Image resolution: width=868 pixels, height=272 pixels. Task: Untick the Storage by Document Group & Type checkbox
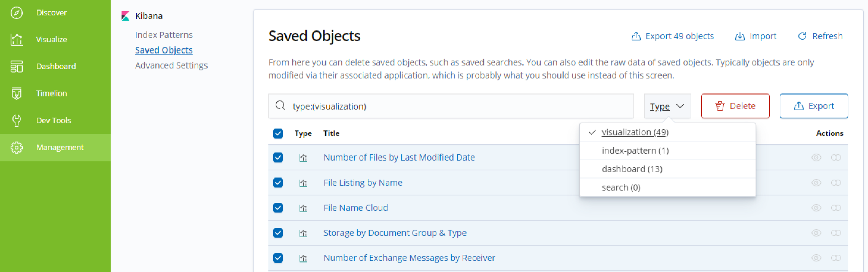pyautogui.click(x=278, y=233)
